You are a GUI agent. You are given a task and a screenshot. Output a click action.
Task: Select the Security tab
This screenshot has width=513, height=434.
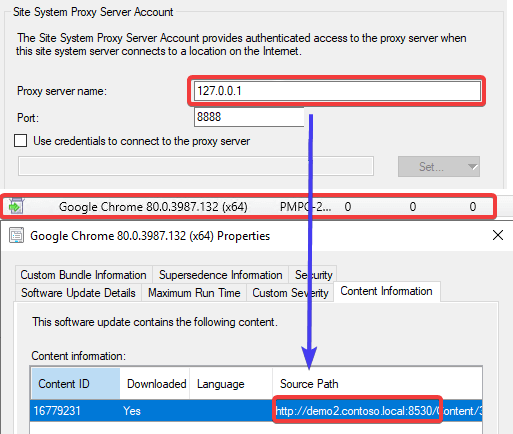point(313,275)
